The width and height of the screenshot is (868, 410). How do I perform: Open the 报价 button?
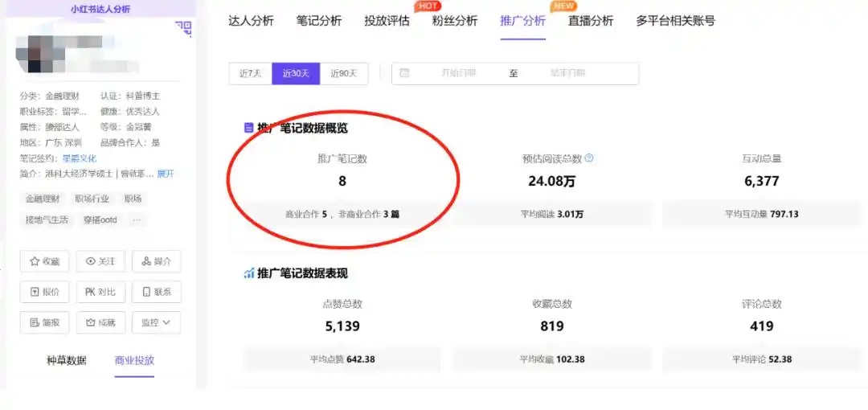tap(45, 292)
